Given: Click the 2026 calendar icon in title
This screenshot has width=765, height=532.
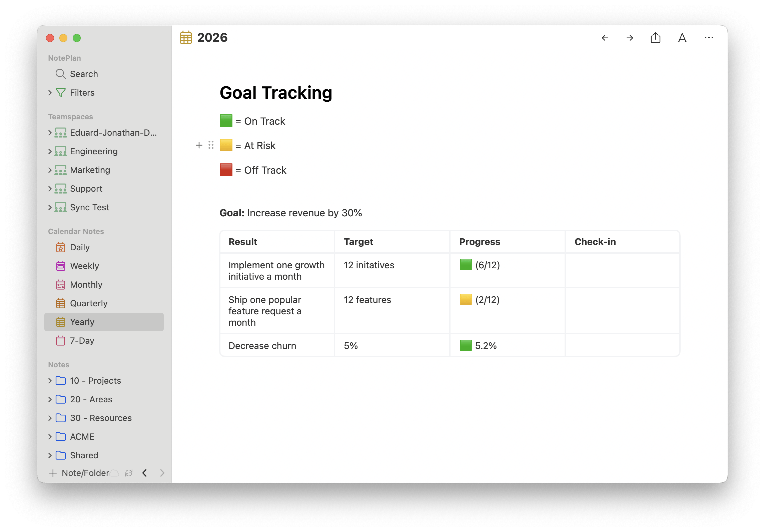Looking at the screenshot, I should click(186, 38).
